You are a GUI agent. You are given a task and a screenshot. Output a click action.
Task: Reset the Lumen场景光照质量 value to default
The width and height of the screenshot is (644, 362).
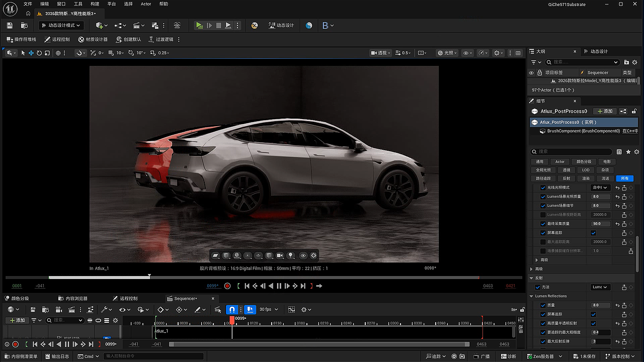[x=617, y=197]
